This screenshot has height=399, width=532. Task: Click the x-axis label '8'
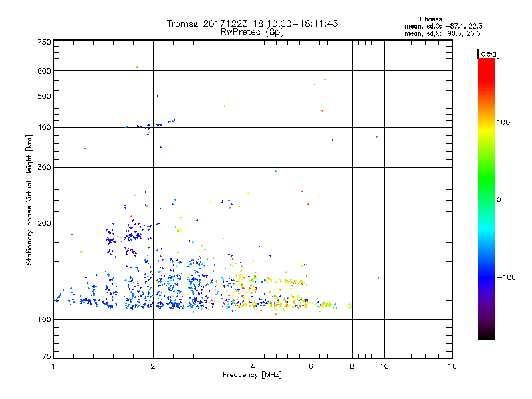352,366
